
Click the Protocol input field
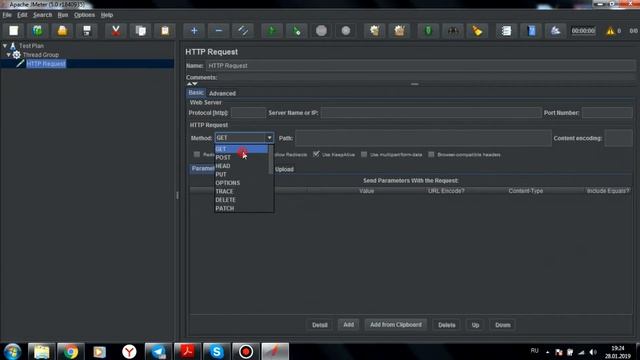pos(248,113)
